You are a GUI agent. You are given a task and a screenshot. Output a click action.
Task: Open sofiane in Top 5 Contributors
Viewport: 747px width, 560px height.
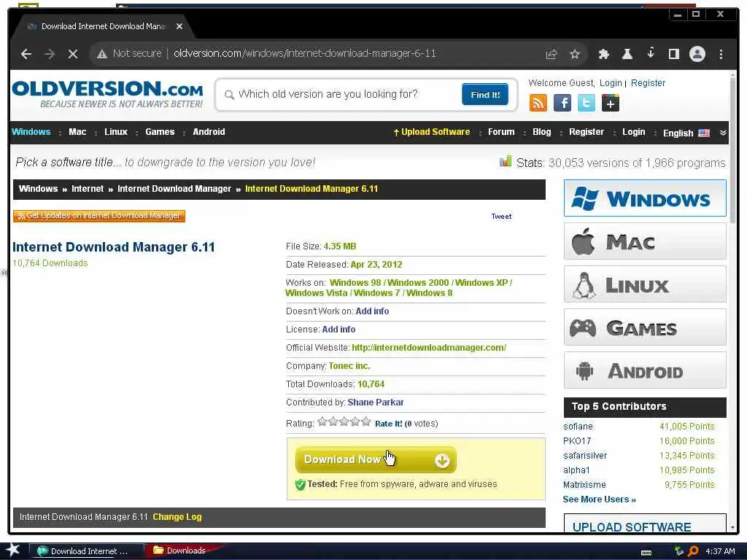tap(578, 426)
